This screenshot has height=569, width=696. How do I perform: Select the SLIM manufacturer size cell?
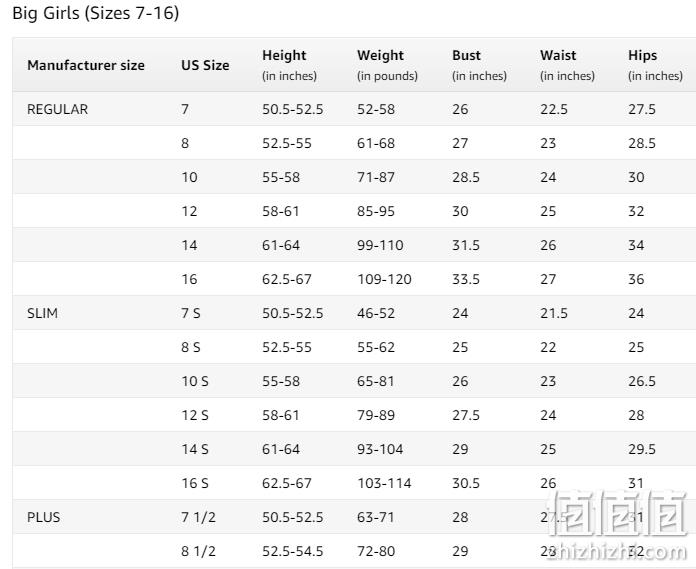42,313
